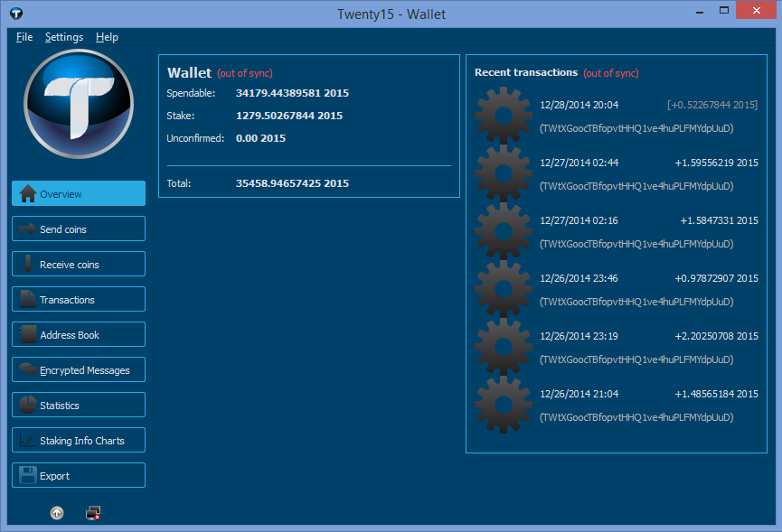This screenshot has height=532, width=782.
Task: Select the +0.97872907 2015 amount
Action: (716, 278)
